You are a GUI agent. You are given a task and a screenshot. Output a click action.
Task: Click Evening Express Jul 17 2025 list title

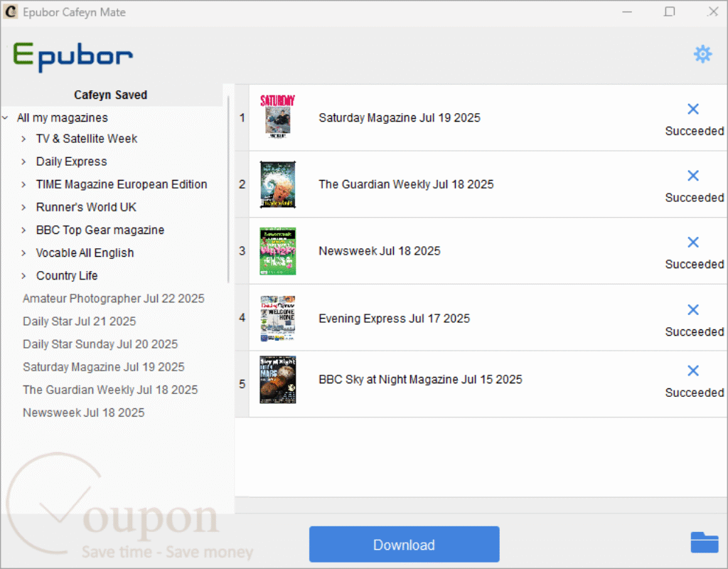(x=394, y=319)
